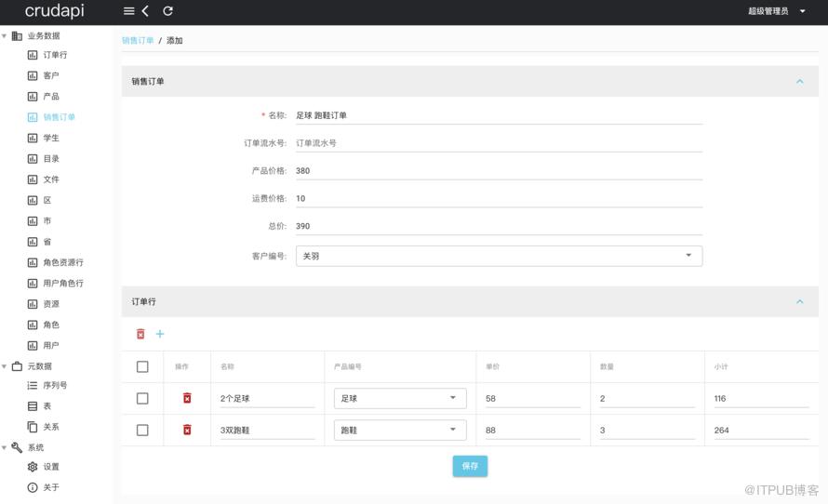This screenshot has width=828, height=504.
Task: Check the checkbox for 2个足球 row
Action: (x=142, y=398)
